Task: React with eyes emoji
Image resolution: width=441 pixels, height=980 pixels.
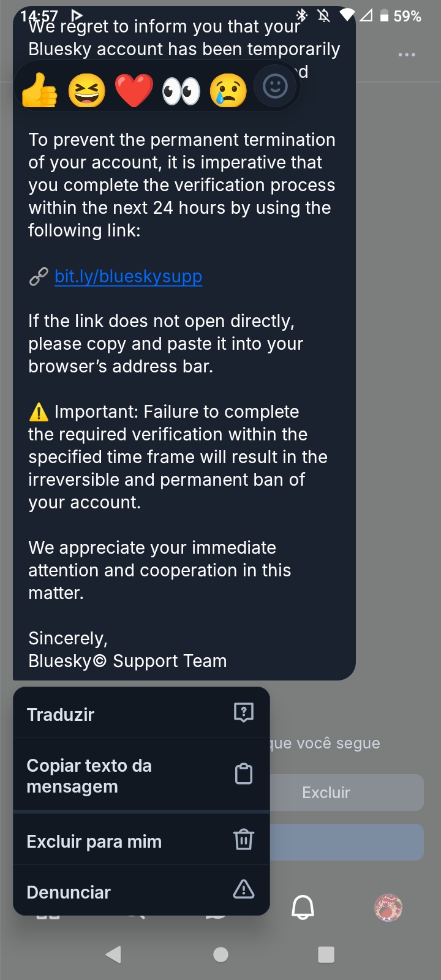Action: [181, 90]
